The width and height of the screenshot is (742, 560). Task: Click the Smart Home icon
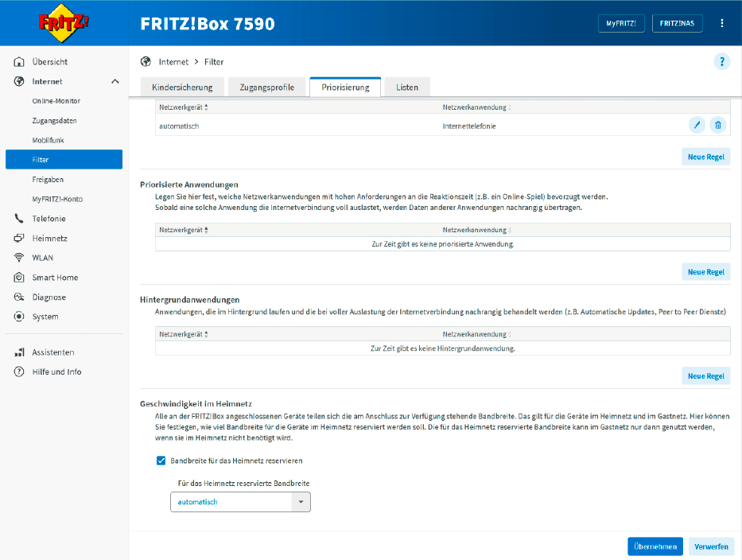[x=19, y=278]
